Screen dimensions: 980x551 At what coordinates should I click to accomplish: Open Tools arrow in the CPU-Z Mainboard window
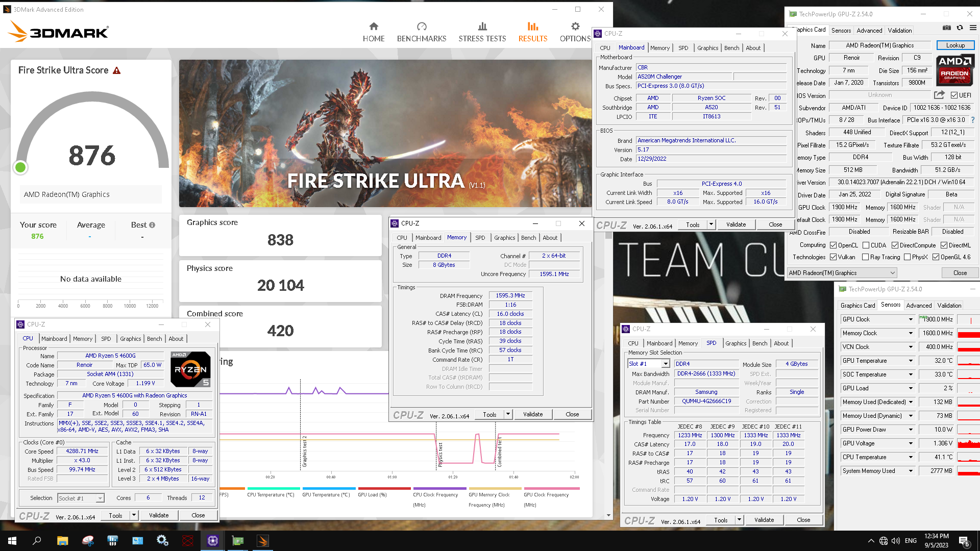pyautogui.click(x=711, y=224)
